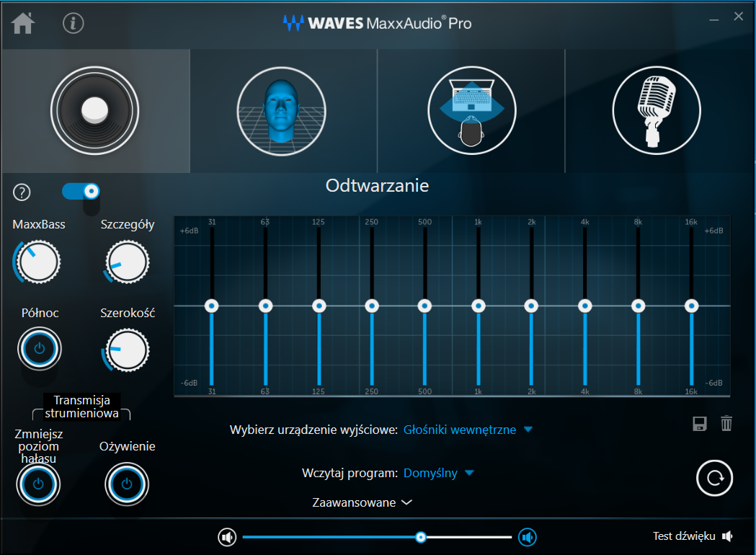Open the Domyślny program dropdown
756x555 pixels.
[x=439, y=473]
